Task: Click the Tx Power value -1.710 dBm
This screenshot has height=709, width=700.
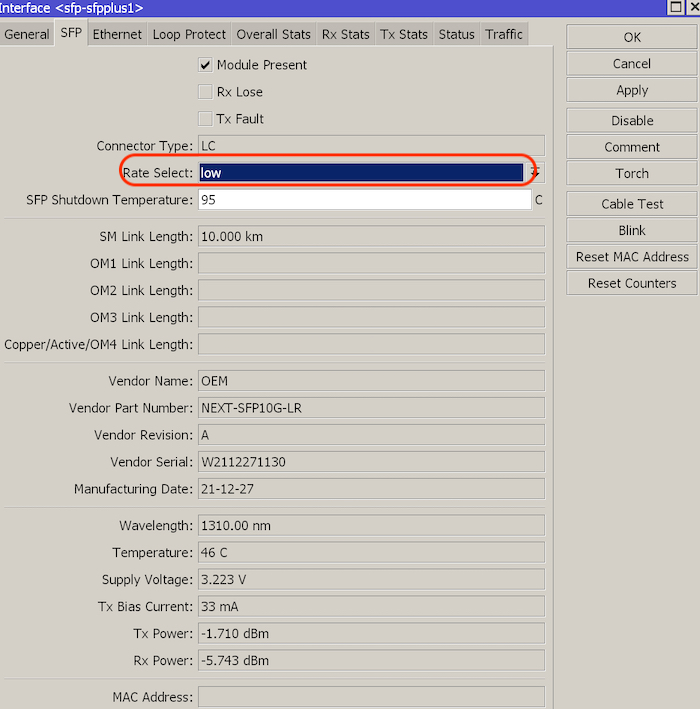Action: tap(371, 633)
